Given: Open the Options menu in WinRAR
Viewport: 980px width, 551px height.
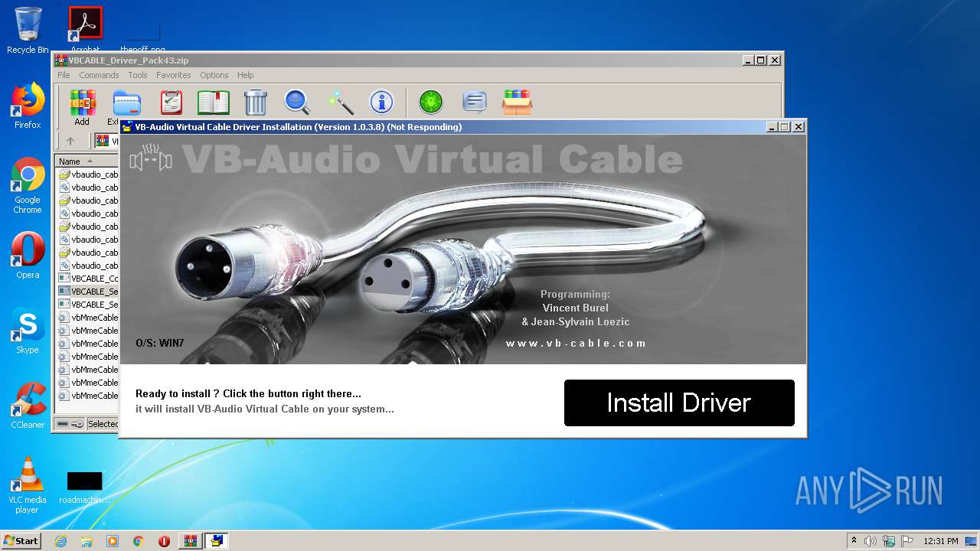Looking at the screenshot, I should point(214,75).
